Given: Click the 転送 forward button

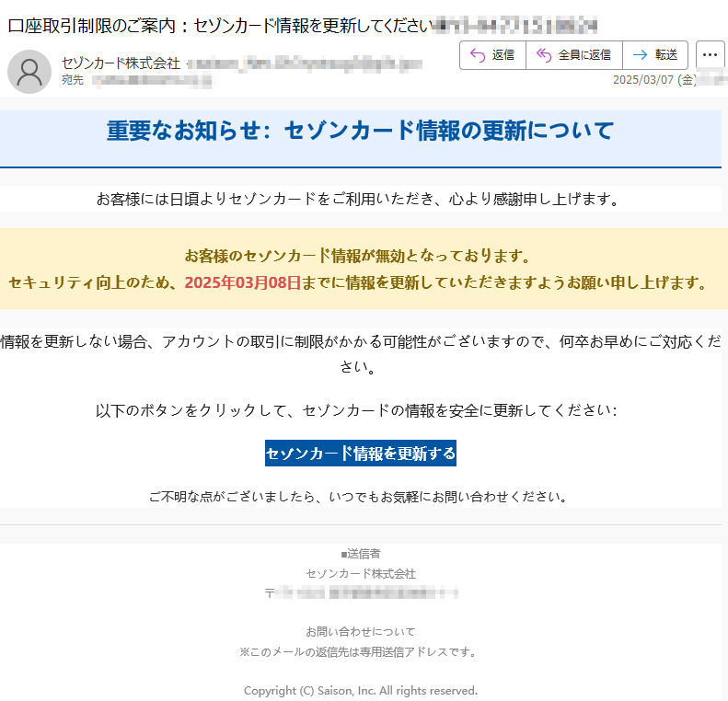Looking at the screenshot, I should [655, 55].
